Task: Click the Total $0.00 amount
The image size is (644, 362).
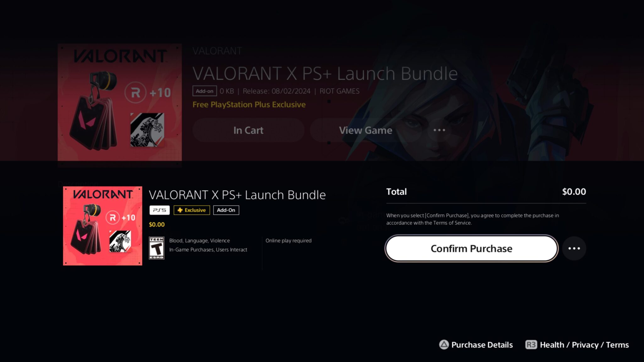Action: (x=574, y=192)
